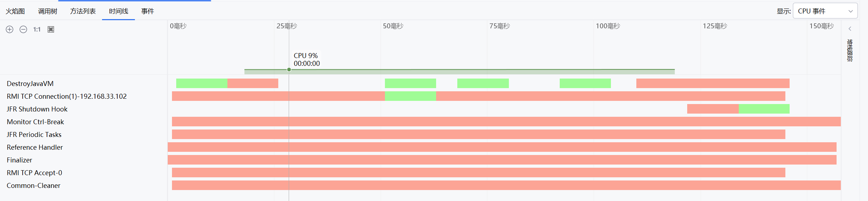Screen dimensions: 868x201
Task: Reset timeline zoom to 1:1
Action: 37,29
